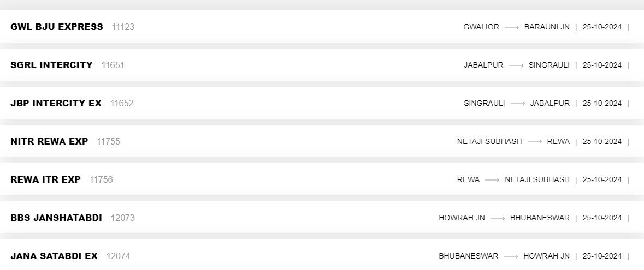This screenshot has width=644, height=270.
Task: Select the BARAUNI JN destination station
Action: tap(547, 27)
